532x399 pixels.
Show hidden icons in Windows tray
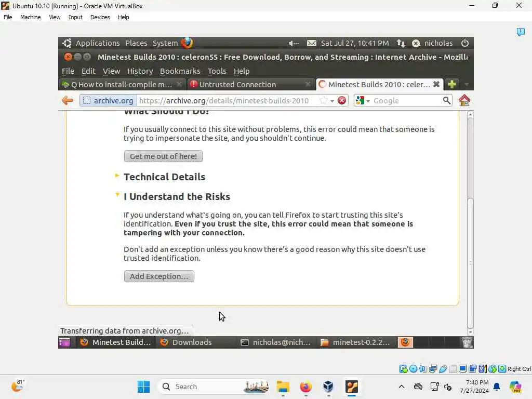click(x=402, y=387)
